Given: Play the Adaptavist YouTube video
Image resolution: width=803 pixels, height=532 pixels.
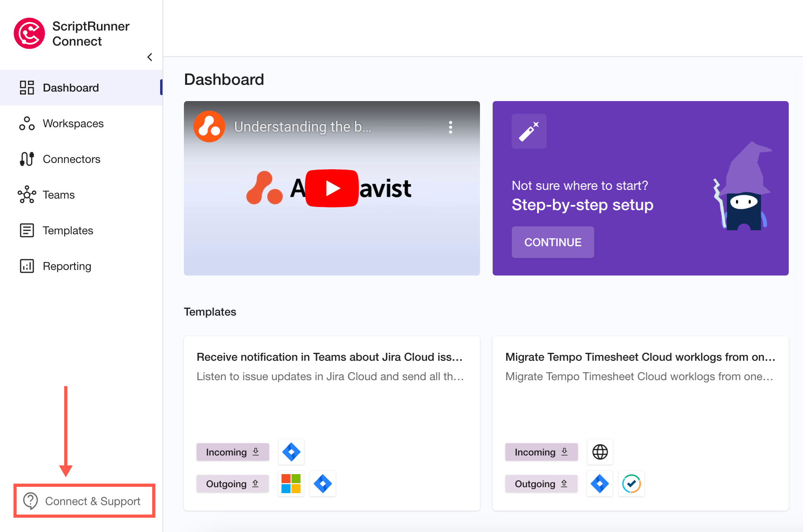Looking at the screenshot, I should 332,188.
